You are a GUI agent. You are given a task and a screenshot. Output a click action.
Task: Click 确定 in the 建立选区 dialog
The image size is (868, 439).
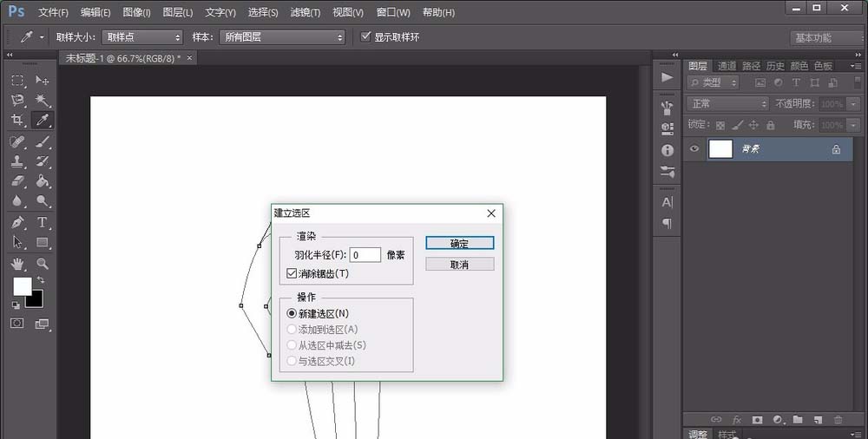point(459,243)
